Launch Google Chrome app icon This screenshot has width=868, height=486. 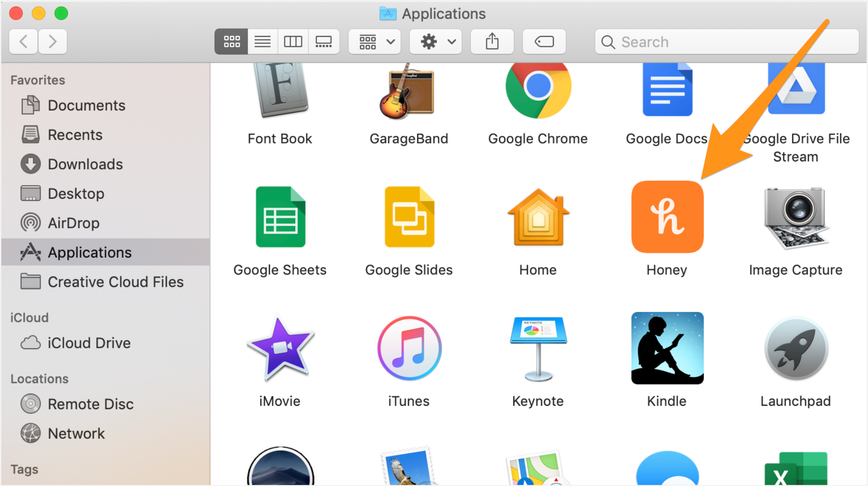click(538, 90)
